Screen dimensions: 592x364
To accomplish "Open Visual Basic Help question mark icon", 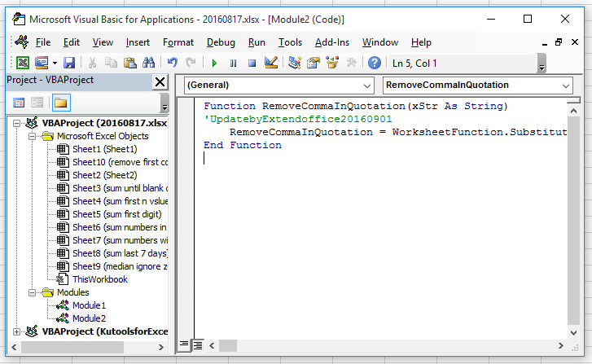I will point(375,63).
